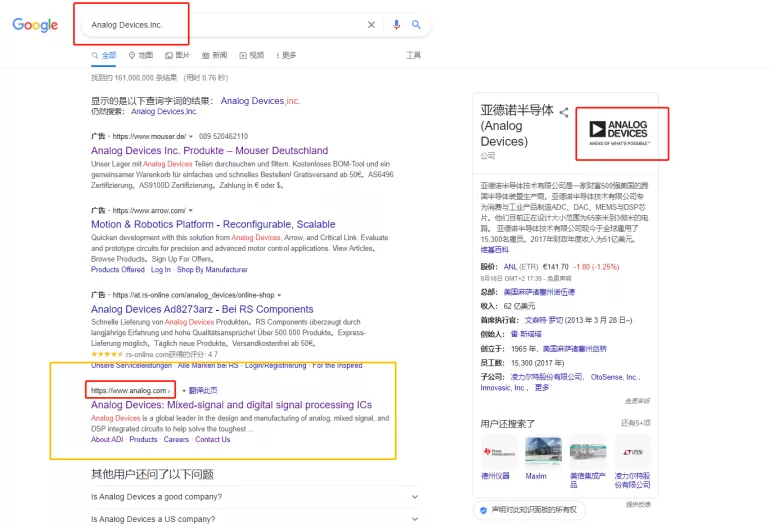Switch to the 图片 tab
This screenshot has width=771, height=526.
click(178, 56)
